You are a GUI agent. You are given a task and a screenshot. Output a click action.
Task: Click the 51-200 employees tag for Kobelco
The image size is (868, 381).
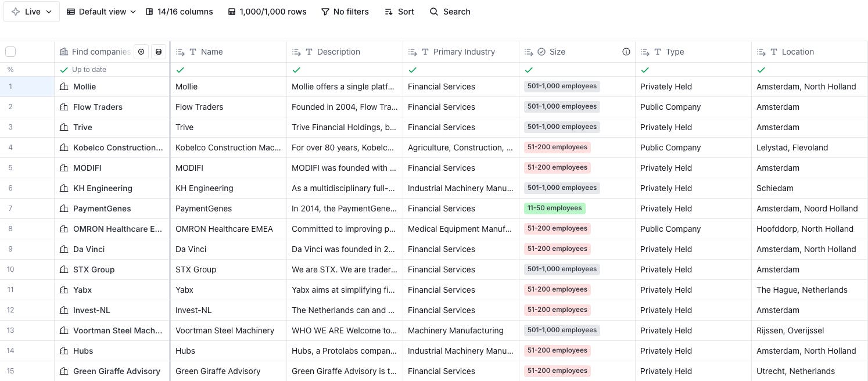tap(557, 148)
